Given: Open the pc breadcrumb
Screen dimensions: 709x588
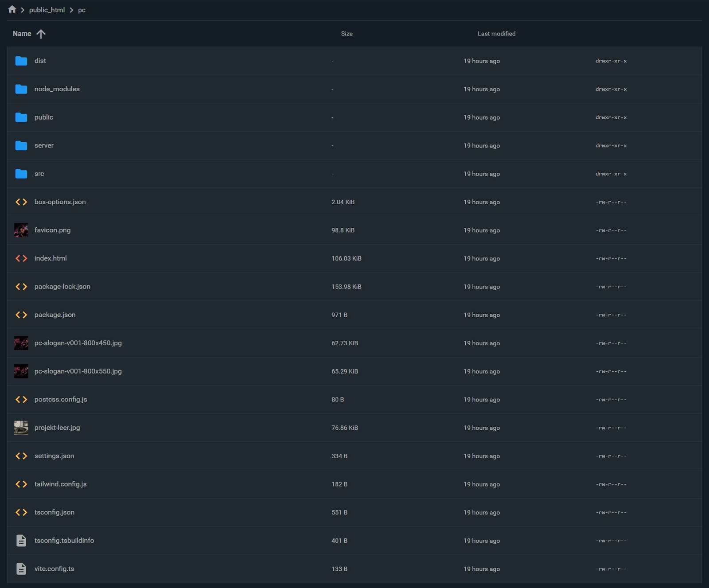Looking at the screenshot, I should tap(82, 10).
